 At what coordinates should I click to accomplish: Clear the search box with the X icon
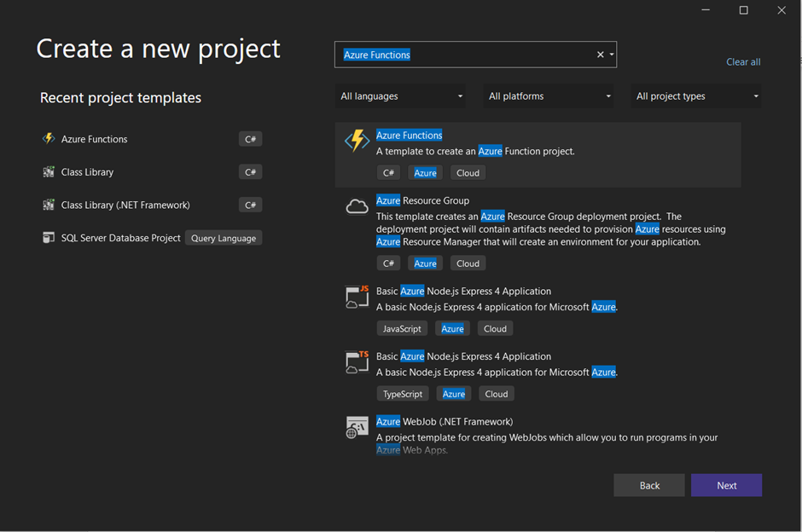[601, 55]
